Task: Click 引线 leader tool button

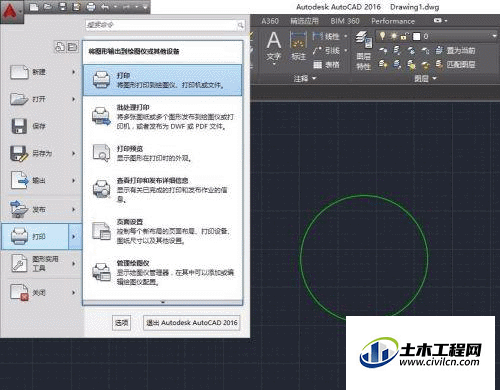Action: (x=326, y=51)
